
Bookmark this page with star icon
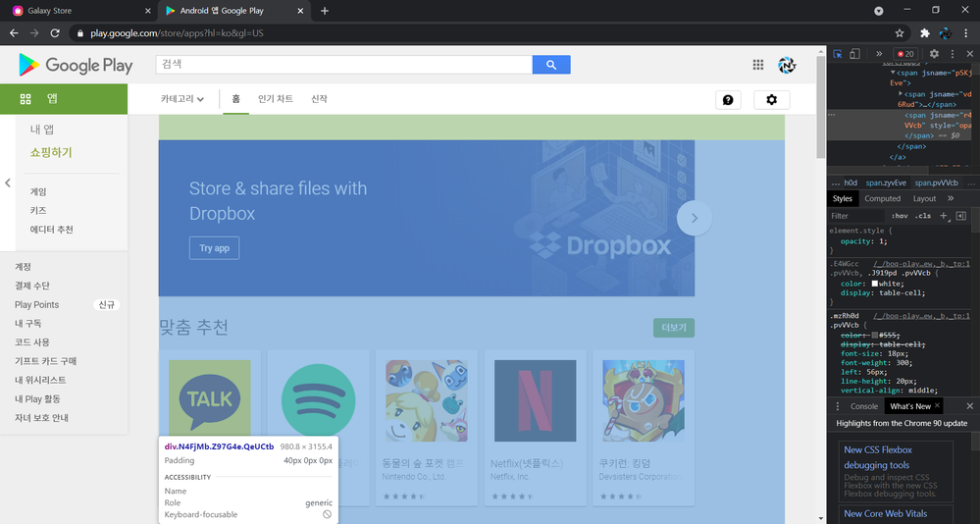[x=900, y=32]
